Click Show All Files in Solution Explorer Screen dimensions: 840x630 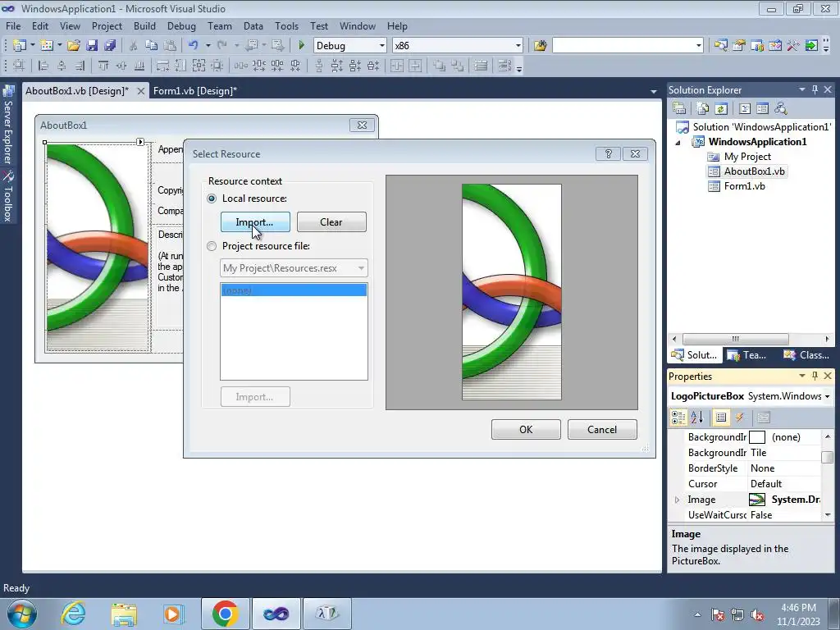coord(703,109)
